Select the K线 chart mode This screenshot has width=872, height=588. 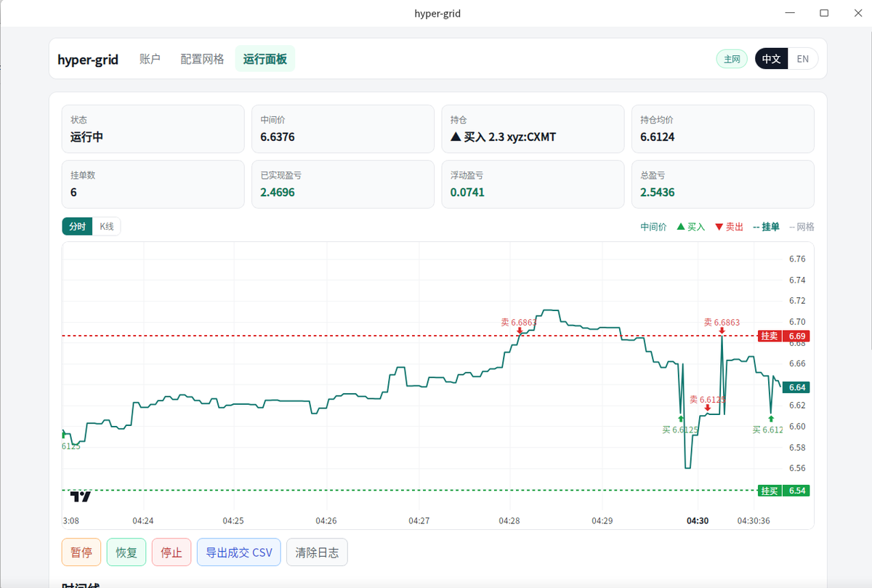[107, 227]
